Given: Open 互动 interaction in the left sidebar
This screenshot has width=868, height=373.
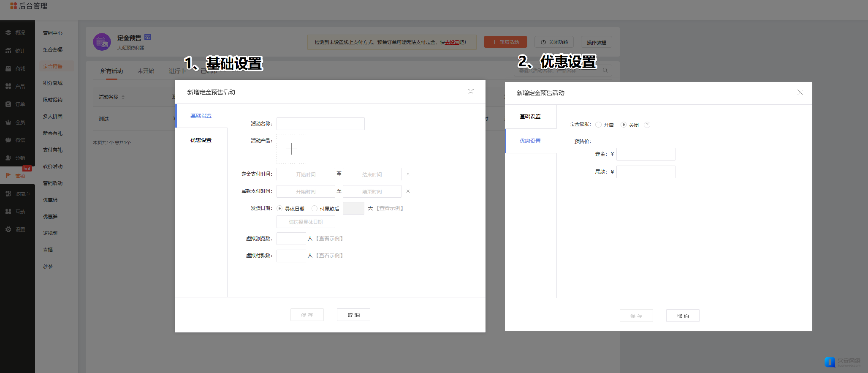Looking at the screenshot, I should click(16, 212).
